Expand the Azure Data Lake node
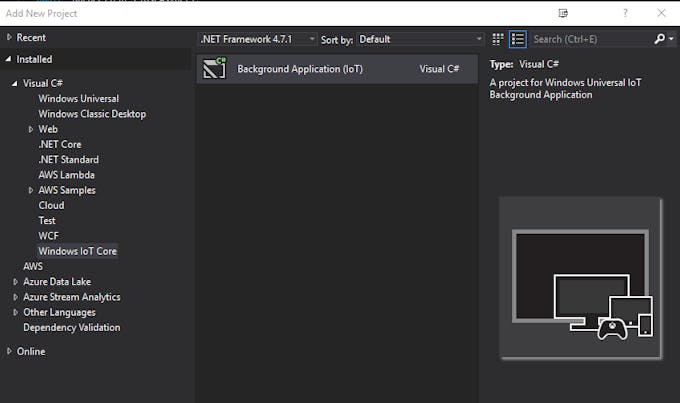Screen dimensions: 680x403 pyautogui.click(x=16, y=282)
